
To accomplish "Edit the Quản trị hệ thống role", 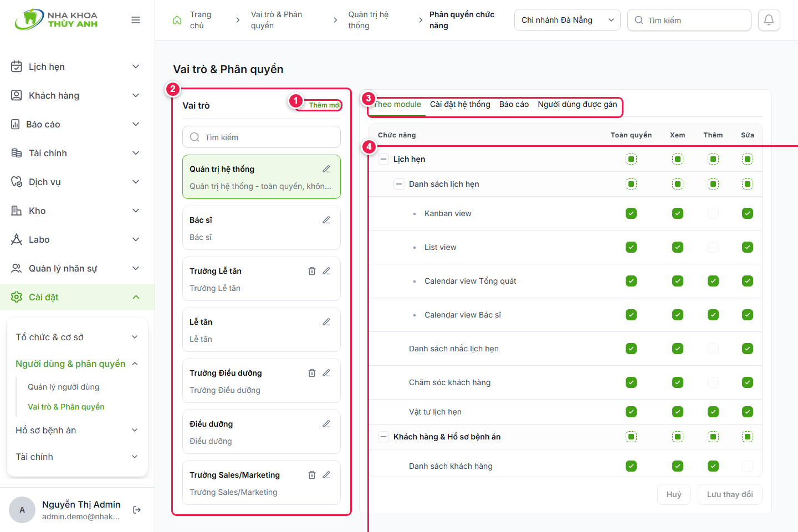I will pos(326,169).
